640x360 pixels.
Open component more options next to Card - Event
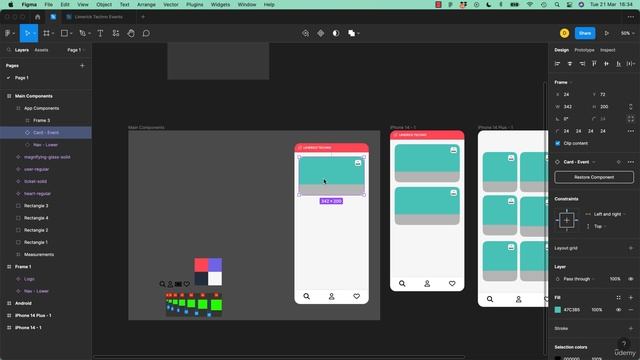point(631,162)
